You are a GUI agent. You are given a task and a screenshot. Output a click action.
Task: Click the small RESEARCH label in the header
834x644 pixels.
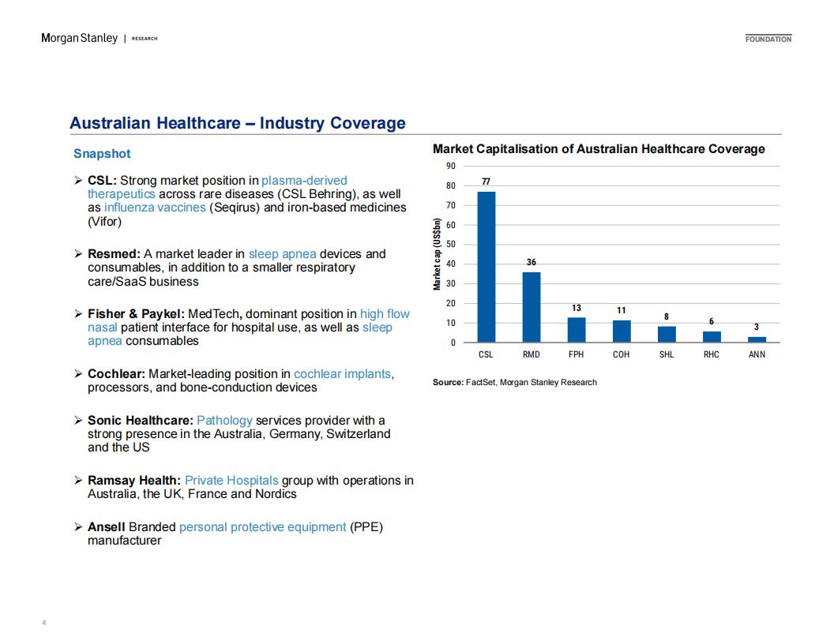click(x=145, y=39)
